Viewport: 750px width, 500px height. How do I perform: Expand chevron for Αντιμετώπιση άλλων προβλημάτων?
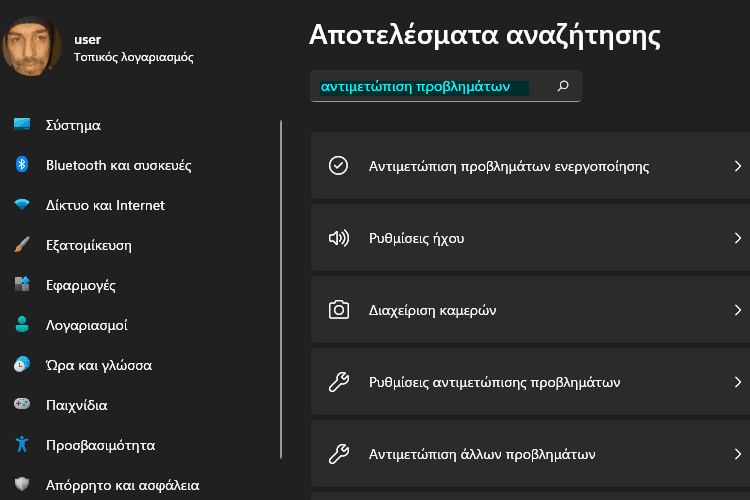click(737, 454)
